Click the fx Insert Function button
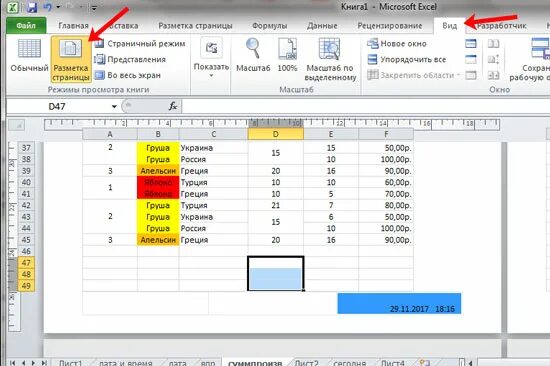550x366 pixels. click(x=173, y=106)
